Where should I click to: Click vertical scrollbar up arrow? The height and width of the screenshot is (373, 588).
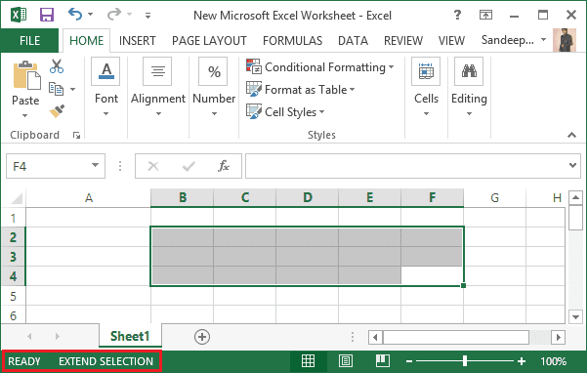[575, 197]
